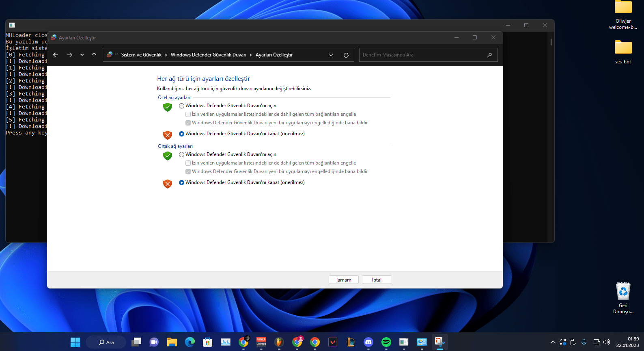Show hidden icons in the system tray

coord(553,342)
